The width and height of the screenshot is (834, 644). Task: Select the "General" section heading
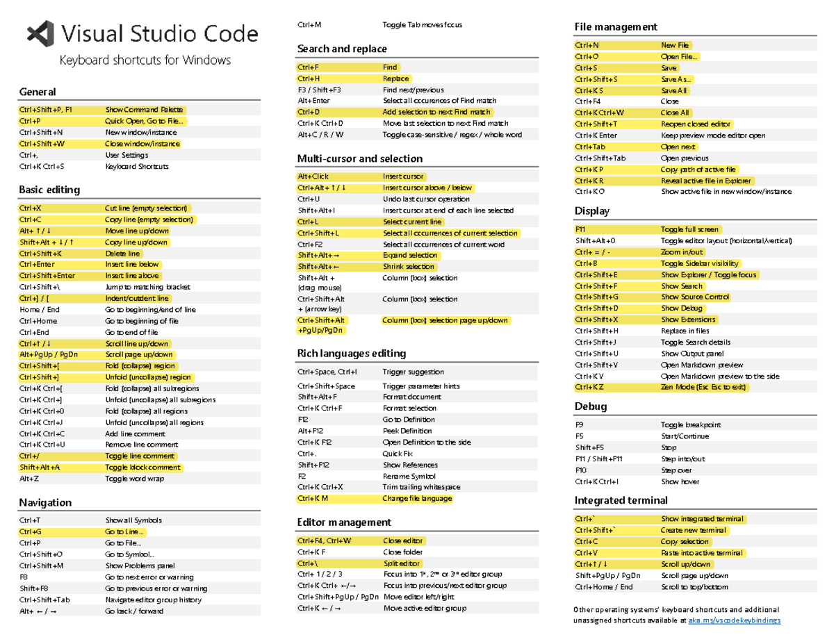point(38,92)
